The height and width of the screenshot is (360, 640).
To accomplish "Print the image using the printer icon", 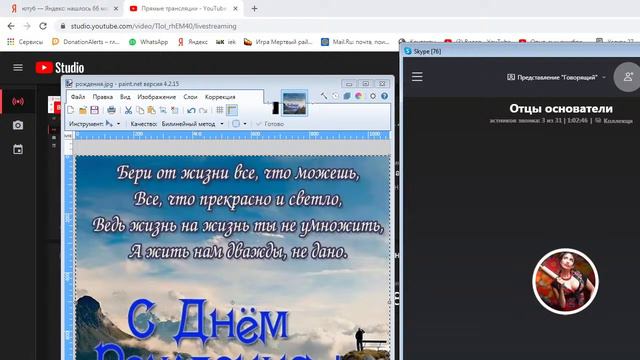I will pyautogui.click(x=111, y=110).
